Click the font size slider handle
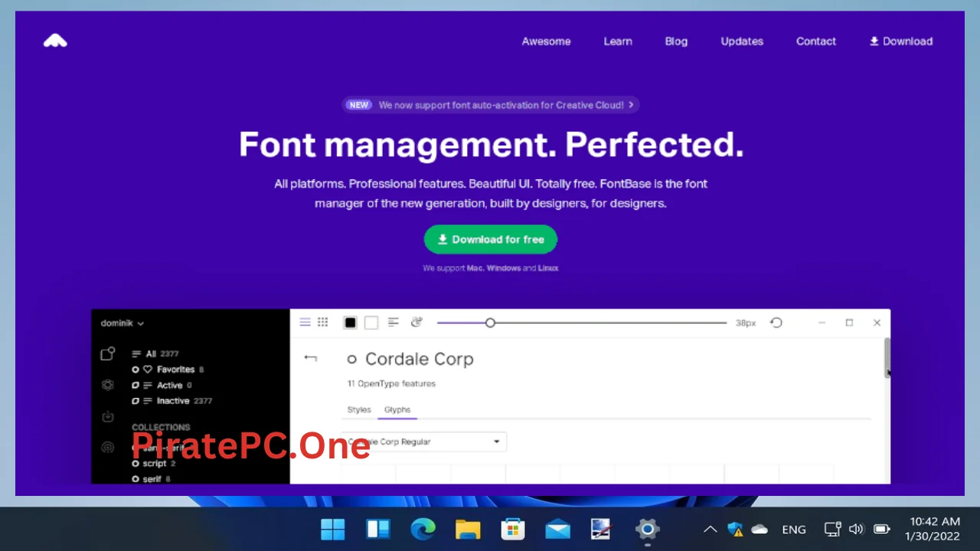The height and width of the screenshot is (551, 980). (x=490, y=323)
